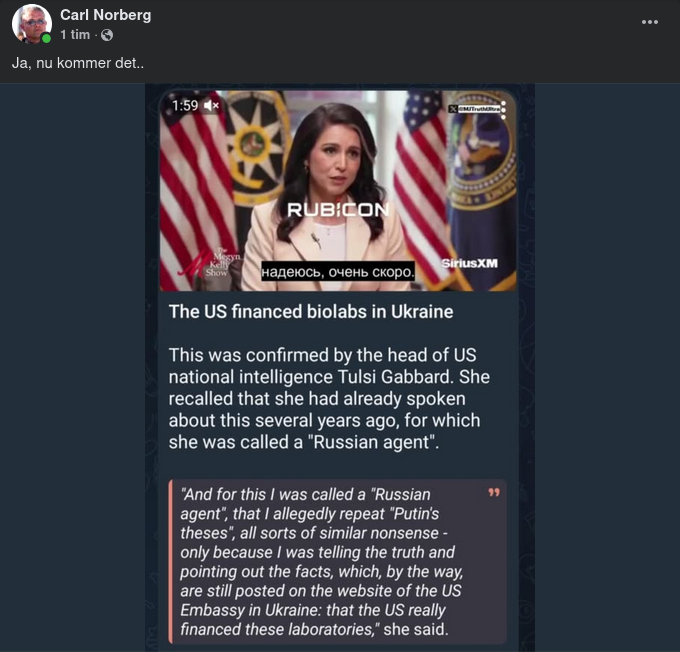Click the 1:59 video duration label
Screen dimensions: 680x652
click(185, 105)
